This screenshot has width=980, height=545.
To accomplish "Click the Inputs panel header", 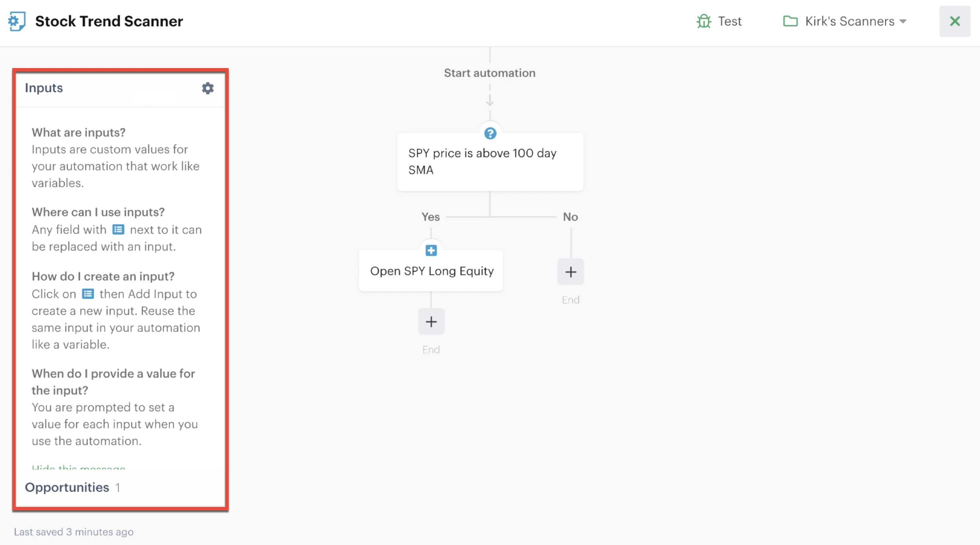I will pos(120,88).
